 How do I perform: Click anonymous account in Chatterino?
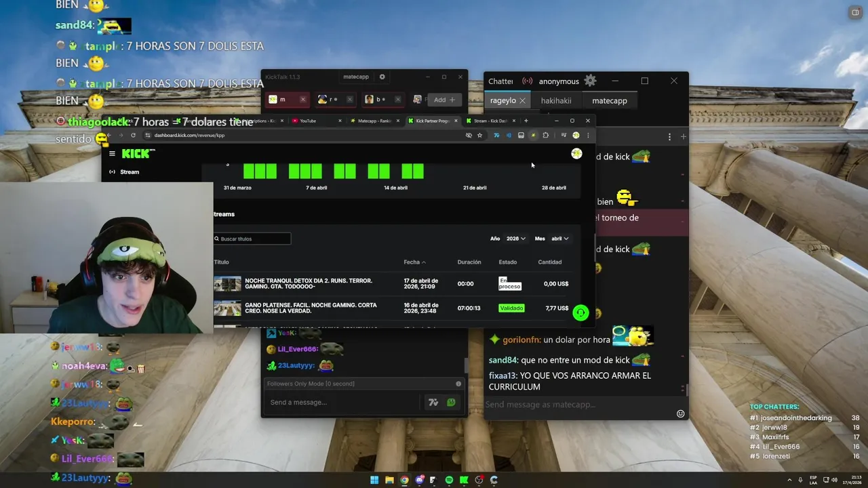click(559, 81)
